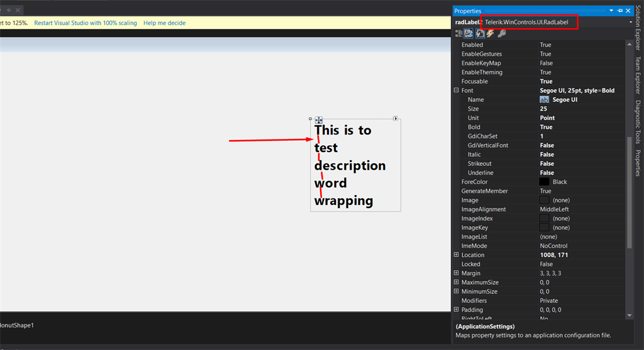644x350 pixels.
Task: Click the 'ab' font icon beside Segoe UI
Action: [x=544, y=100]
